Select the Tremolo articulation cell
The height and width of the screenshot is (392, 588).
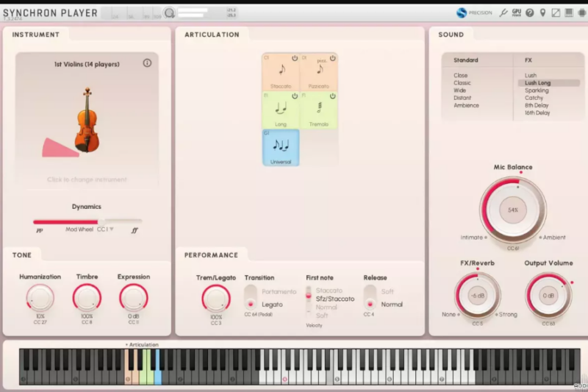point(319,110)
